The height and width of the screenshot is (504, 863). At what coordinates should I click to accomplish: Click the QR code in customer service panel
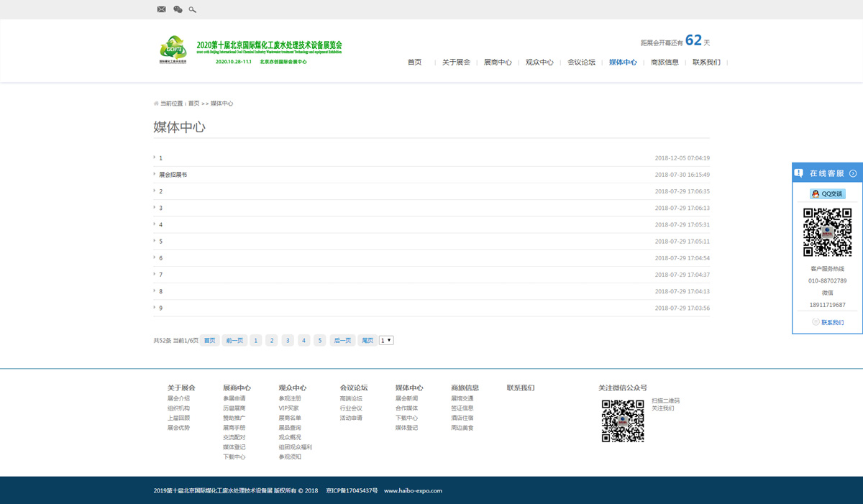tap(827, 232)
